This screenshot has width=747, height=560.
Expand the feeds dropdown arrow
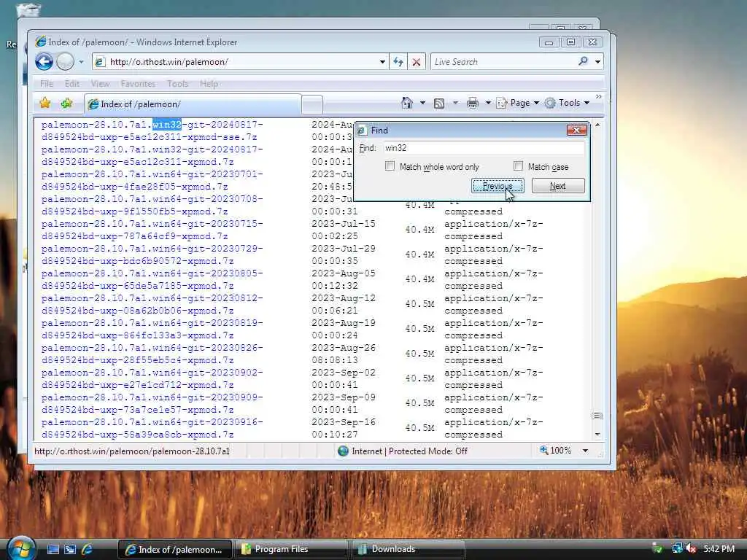click(x=455, y=103)
